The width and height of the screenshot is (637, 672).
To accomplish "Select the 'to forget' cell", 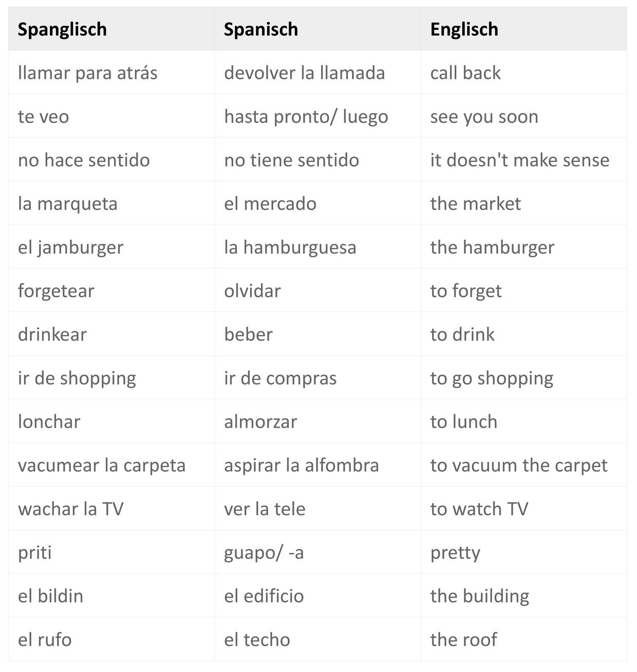I will pos(466,291).
